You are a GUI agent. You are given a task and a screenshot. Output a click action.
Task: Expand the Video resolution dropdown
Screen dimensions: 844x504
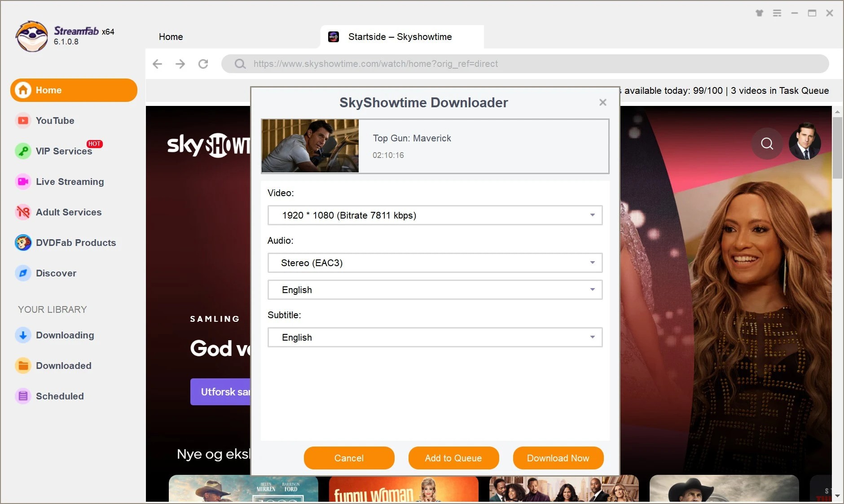pos(435,215)
